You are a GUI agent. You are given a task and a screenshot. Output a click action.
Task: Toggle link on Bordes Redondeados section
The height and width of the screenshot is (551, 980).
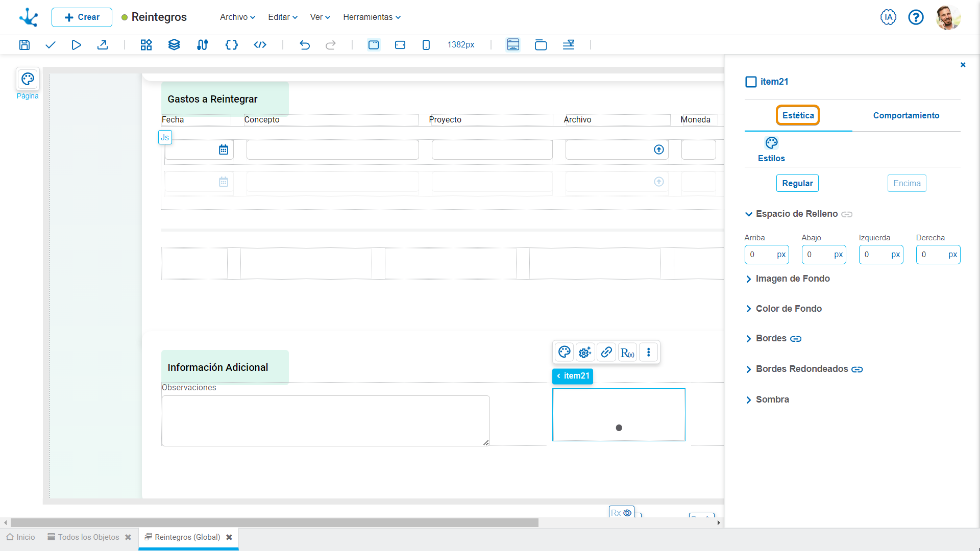pyautogui.click(x=857, y=369)
